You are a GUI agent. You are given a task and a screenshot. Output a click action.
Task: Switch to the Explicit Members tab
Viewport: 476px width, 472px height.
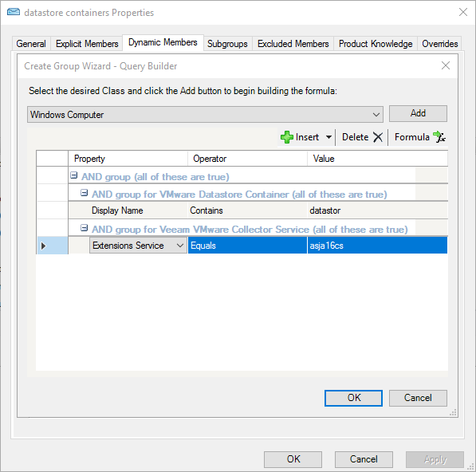pos(87,44)
